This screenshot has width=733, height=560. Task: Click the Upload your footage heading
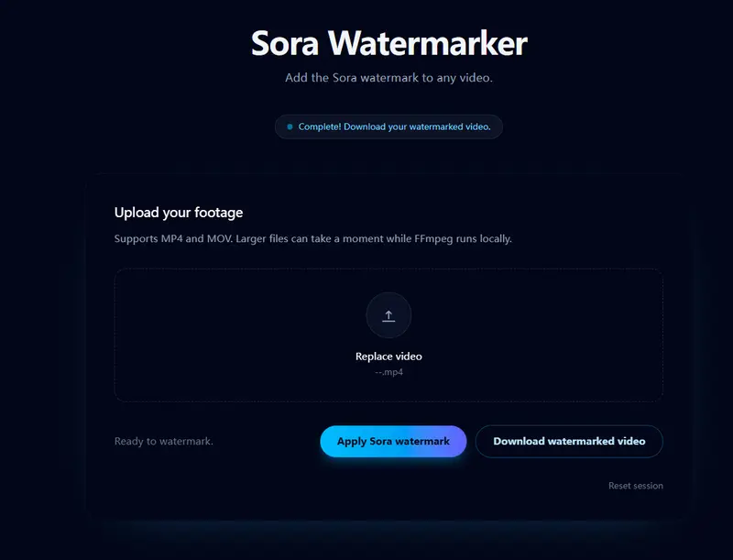(x=179, y=213)
